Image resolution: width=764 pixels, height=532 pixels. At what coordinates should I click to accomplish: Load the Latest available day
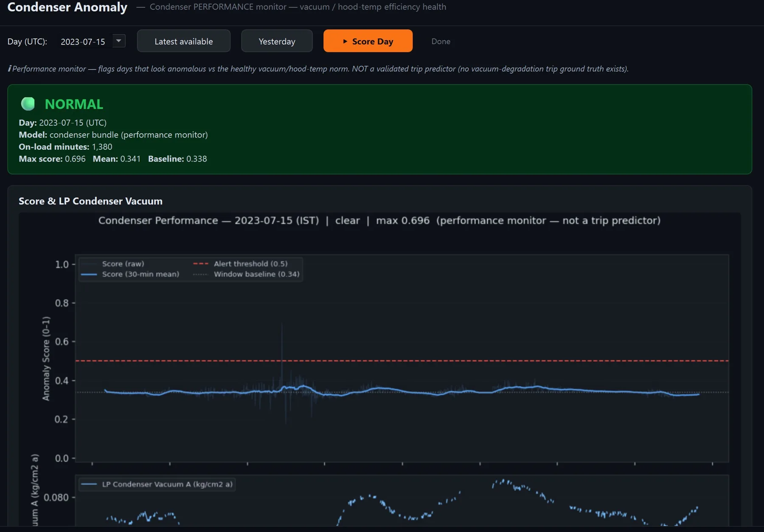click(183, 41)
